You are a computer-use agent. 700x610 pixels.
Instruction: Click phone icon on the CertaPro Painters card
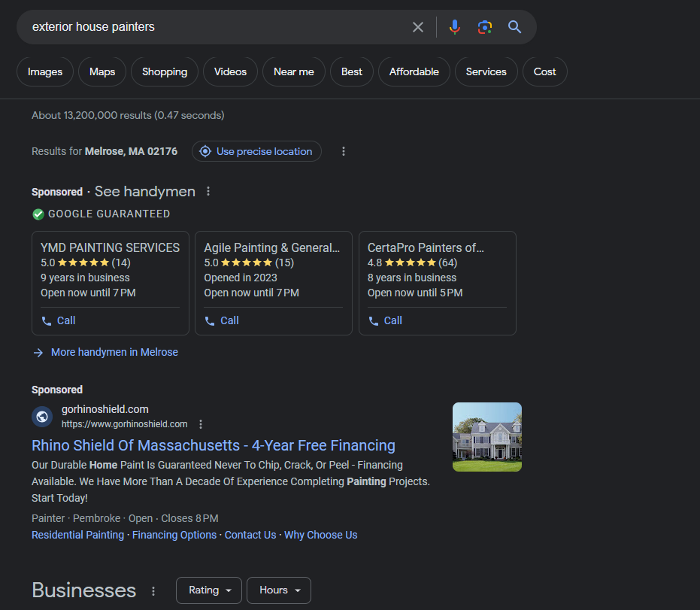373,320
